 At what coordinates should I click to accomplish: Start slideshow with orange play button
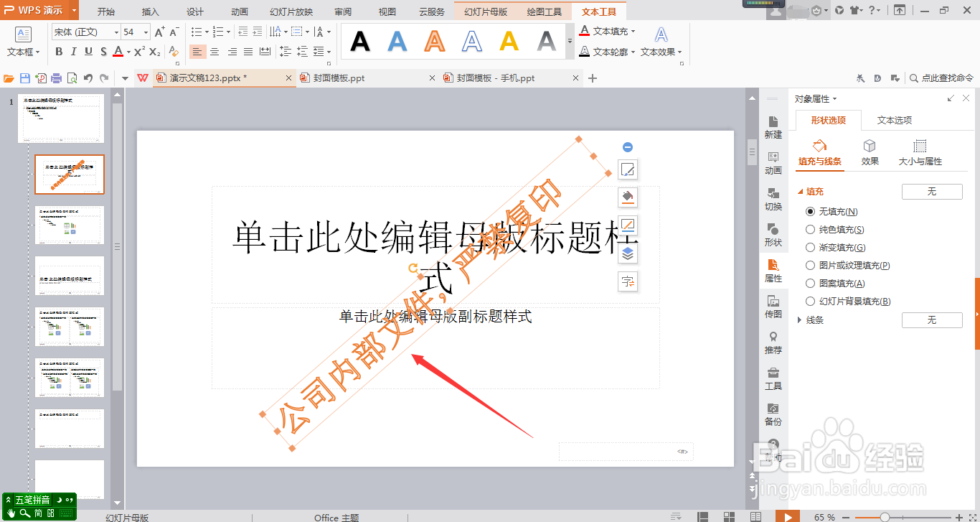click(x=788, y=516)
